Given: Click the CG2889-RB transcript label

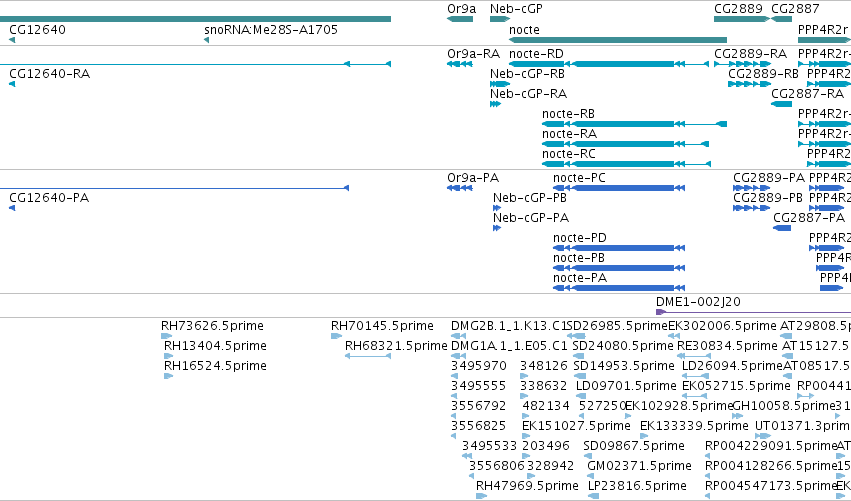Looking at the screenshot, I should (764, 74).
